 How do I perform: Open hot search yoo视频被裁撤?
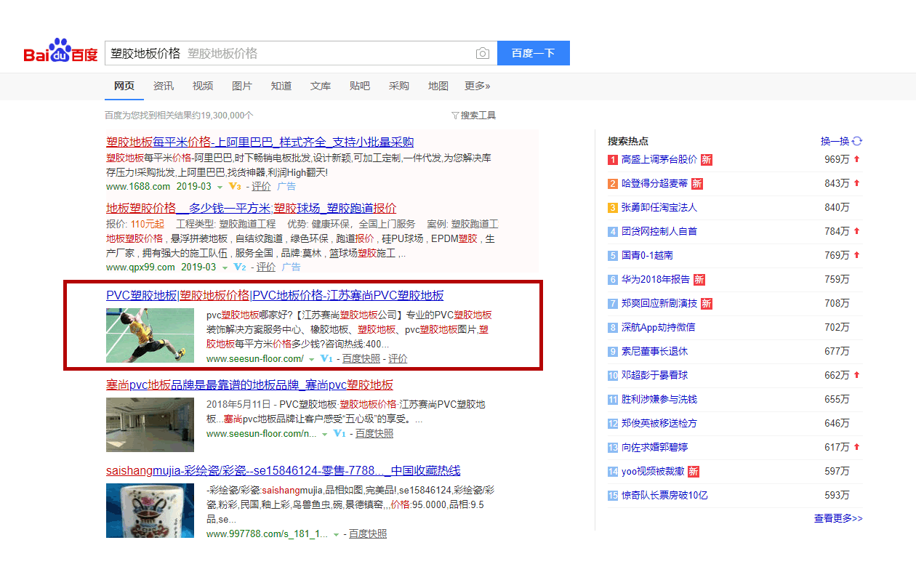click(x=653, y=471)
